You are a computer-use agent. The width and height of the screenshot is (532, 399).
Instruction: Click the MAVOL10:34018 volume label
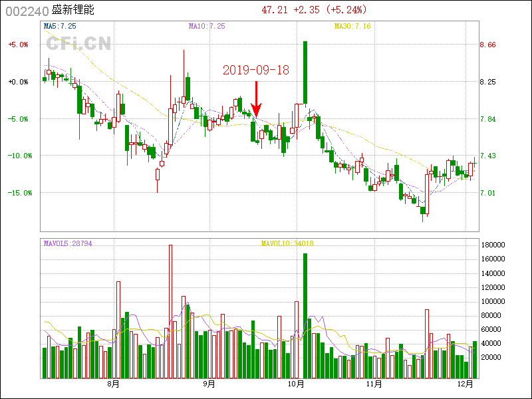(x=287, y=243)
